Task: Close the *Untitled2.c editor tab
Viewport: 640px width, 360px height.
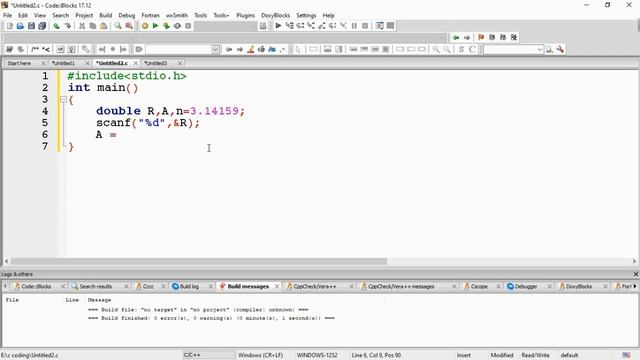Action: [136, 63]
